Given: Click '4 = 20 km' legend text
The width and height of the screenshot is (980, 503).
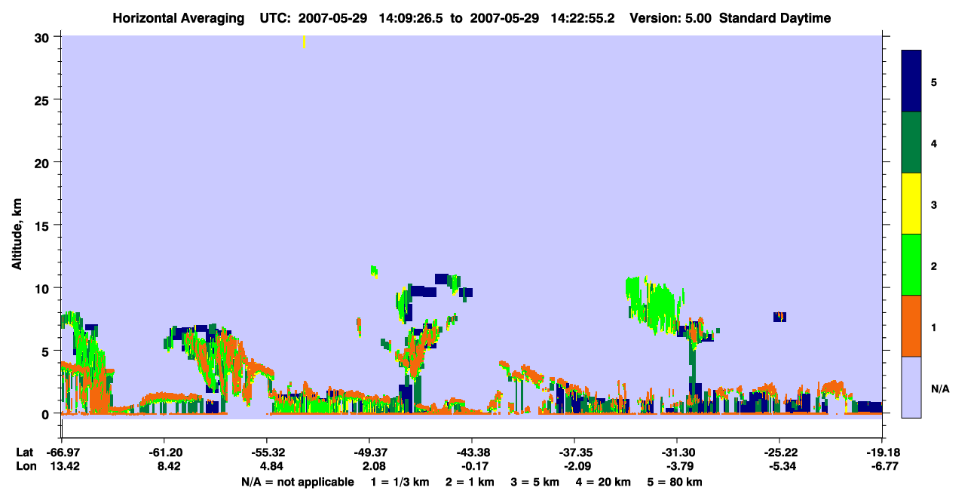Looking at the screenshot, I should coord(602,482).
